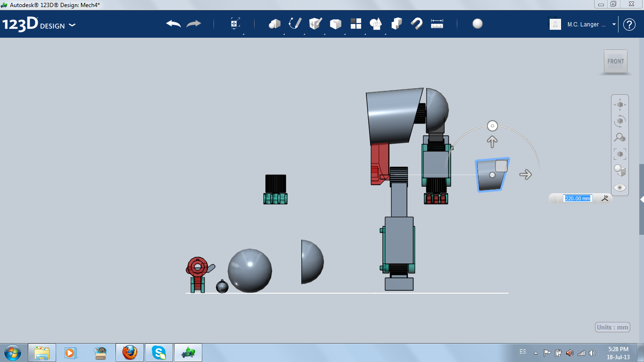Activate the Zoom magnifier tool

(x=620, y=138)
